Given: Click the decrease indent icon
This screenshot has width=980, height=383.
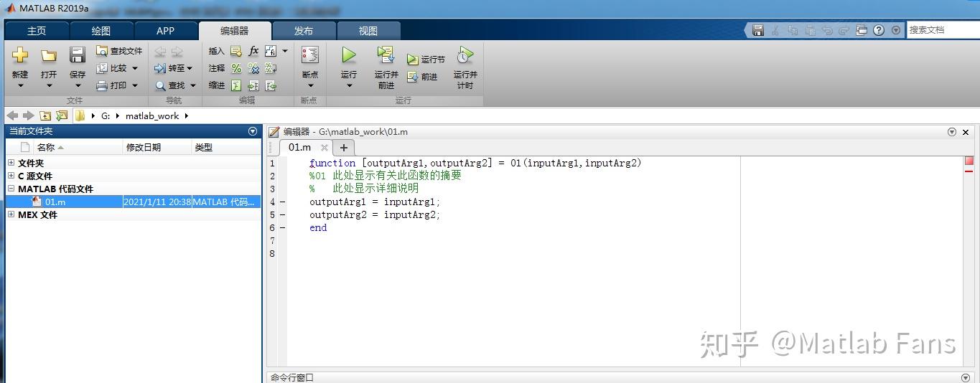Looking at the screenshot, I should pos(271,85).
